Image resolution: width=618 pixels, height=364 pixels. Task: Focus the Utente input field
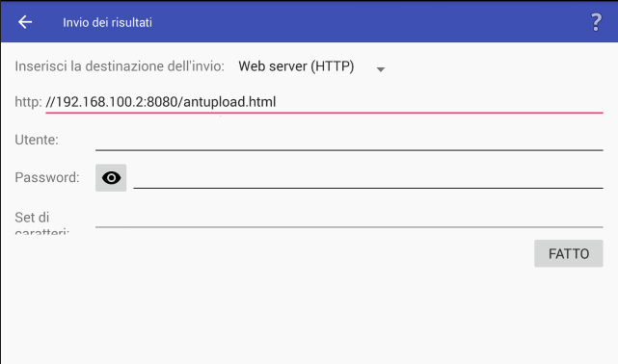click(349, 140)
